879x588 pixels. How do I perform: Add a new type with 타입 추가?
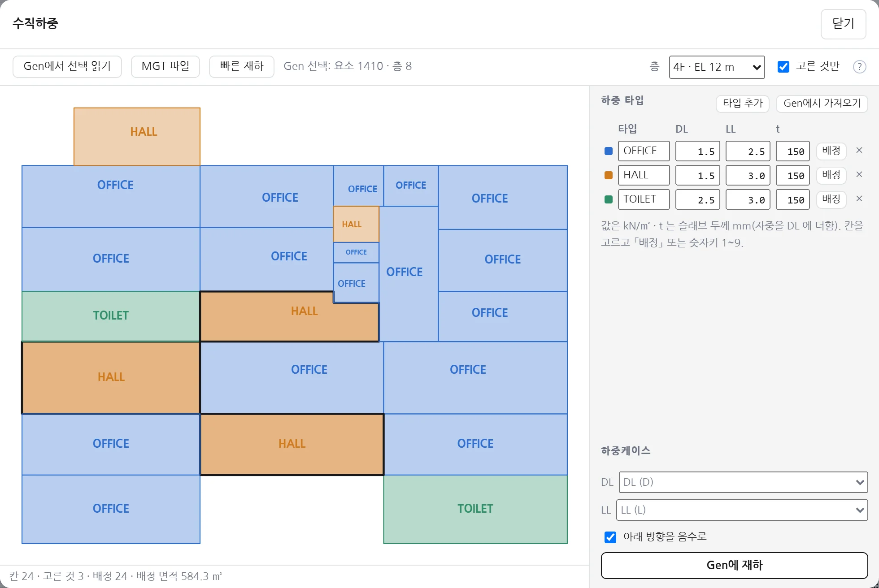(743, 104)
